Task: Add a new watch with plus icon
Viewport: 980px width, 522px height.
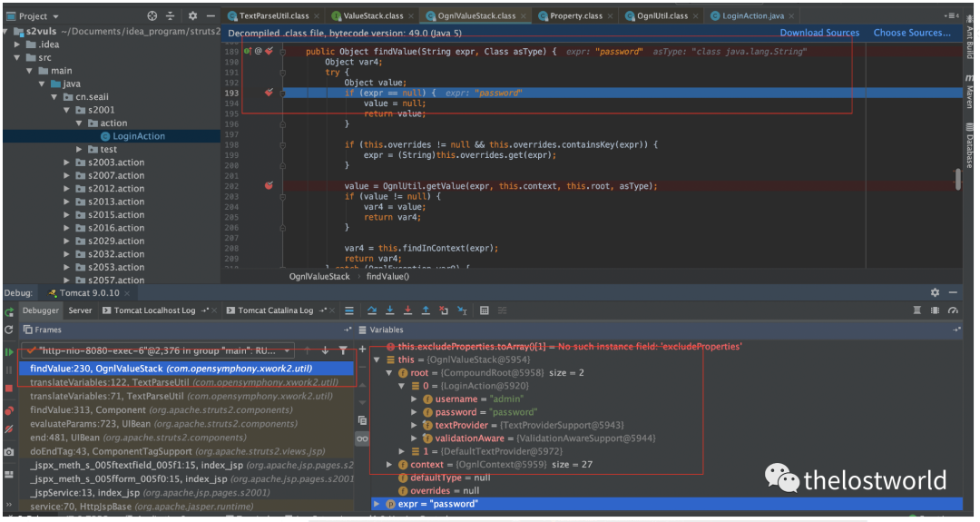Action: click(363, 350)
